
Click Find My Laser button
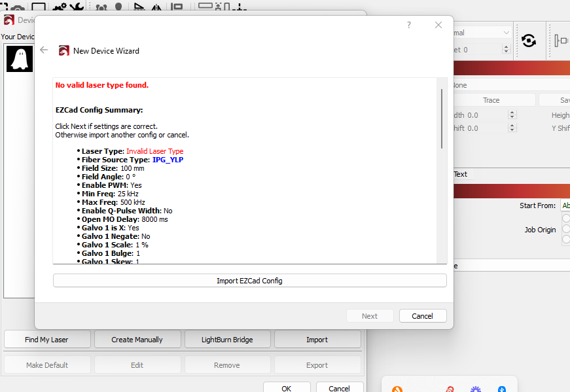pyautogui.click(x=47, y=339)
